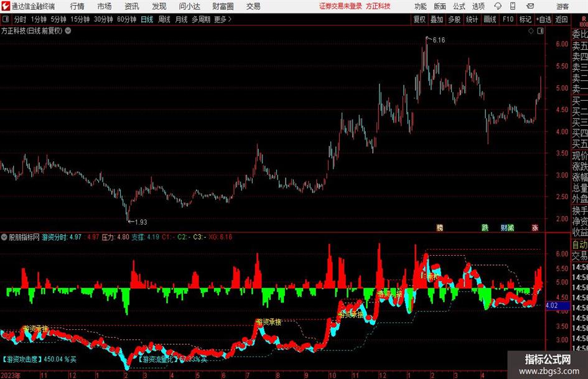The height and width of the screenshot is (379, 588).
Task: Switch to 60分钟 period
Action: pyautogui.click(x=127, y=19)
